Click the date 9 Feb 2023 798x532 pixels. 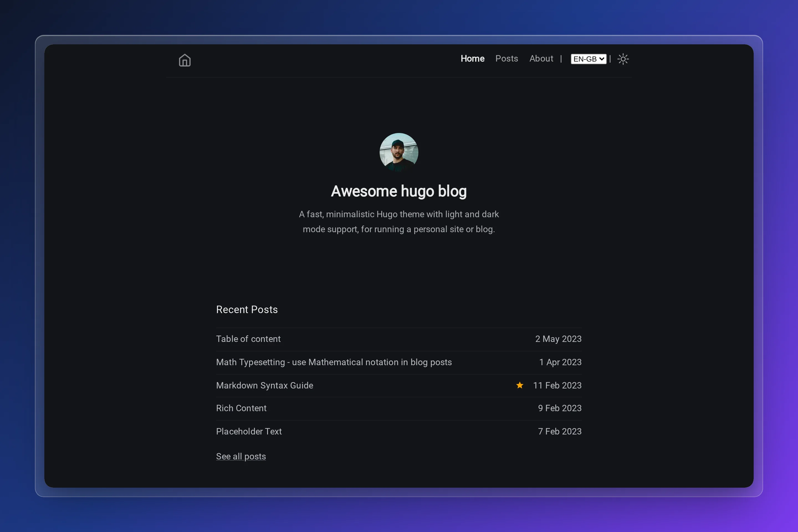click(559, 408)
